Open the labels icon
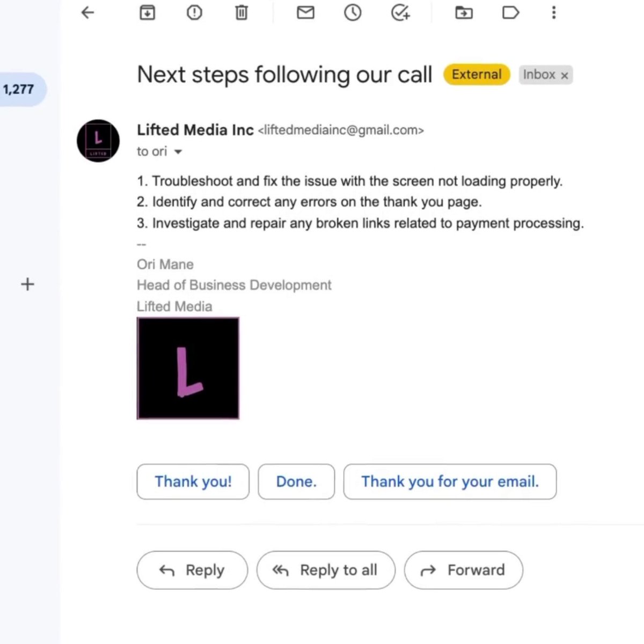644x644 pixels. click(510, 12)
